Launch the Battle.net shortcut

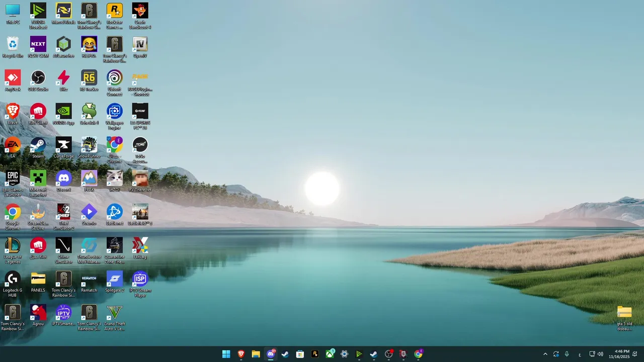coord(114,215)
